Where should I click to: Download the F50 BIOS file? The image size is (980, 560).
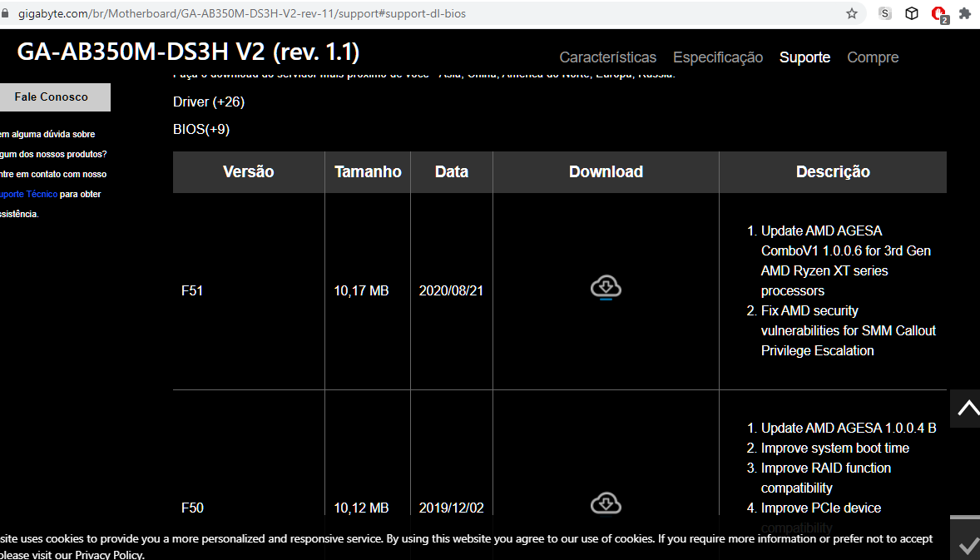pos(606,503)
